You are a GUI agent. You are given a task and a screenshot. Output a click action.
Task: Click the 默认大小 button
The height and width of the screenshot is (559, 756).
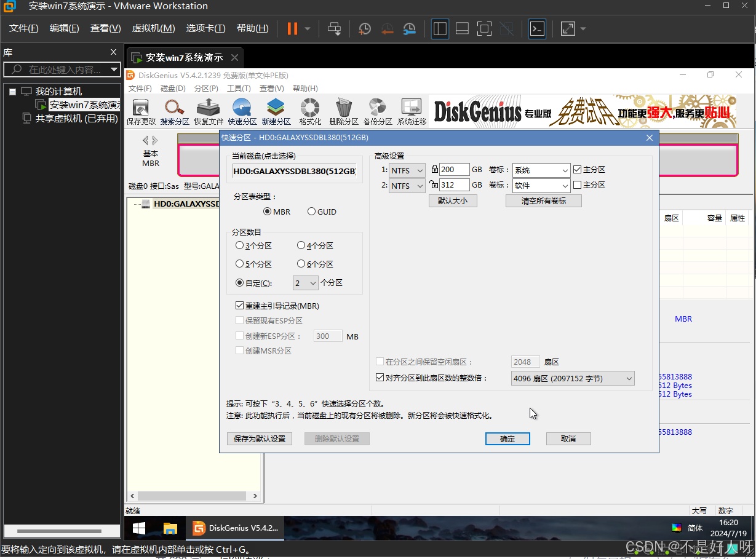(453, 200)
